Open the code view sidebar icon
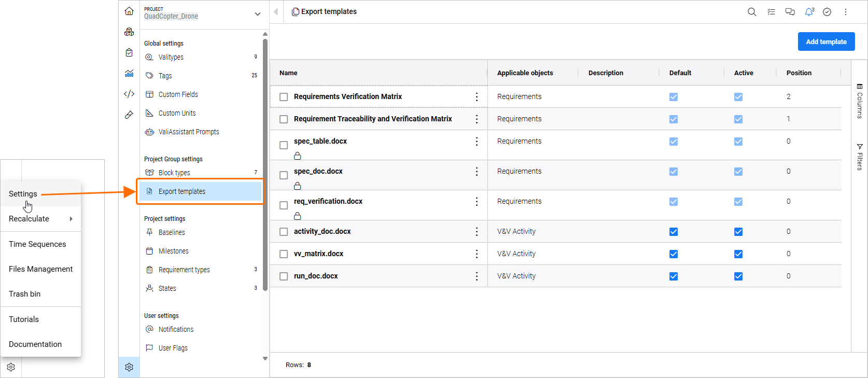 tap(129, 94)
